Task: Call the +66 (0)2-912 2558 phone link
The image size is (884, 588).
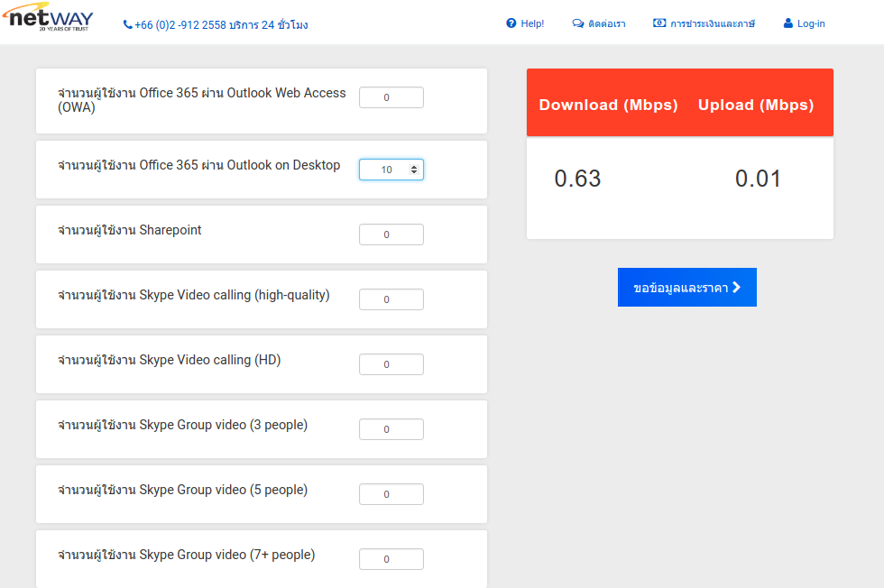Action: click(221, 25)
